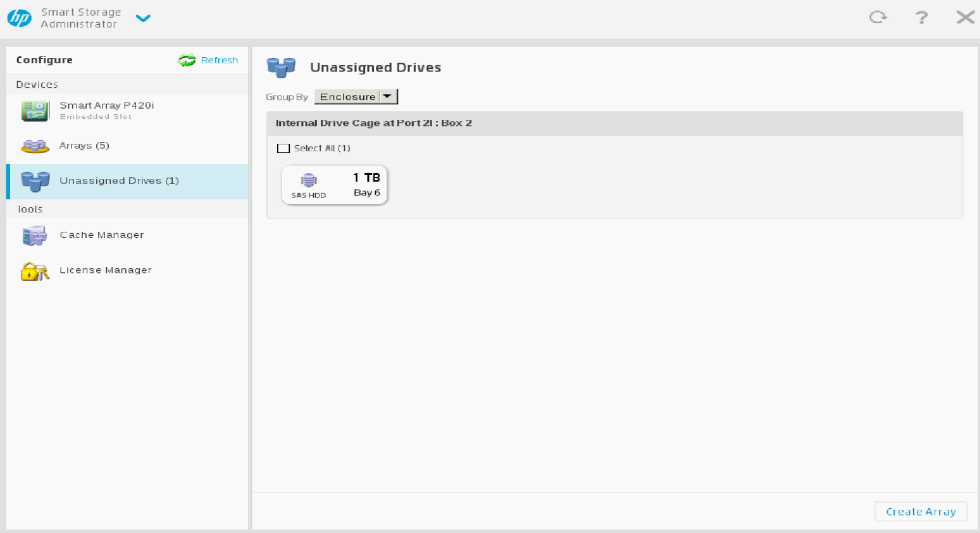Select Unassigned Drives (1) menu item
This screenshot has height=533, width=980.
119,181
